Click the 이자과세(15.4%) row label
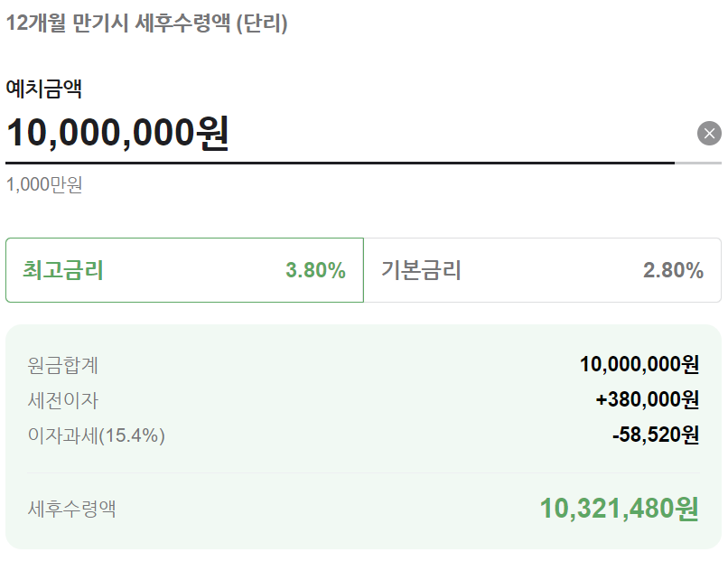 [96, 435]
